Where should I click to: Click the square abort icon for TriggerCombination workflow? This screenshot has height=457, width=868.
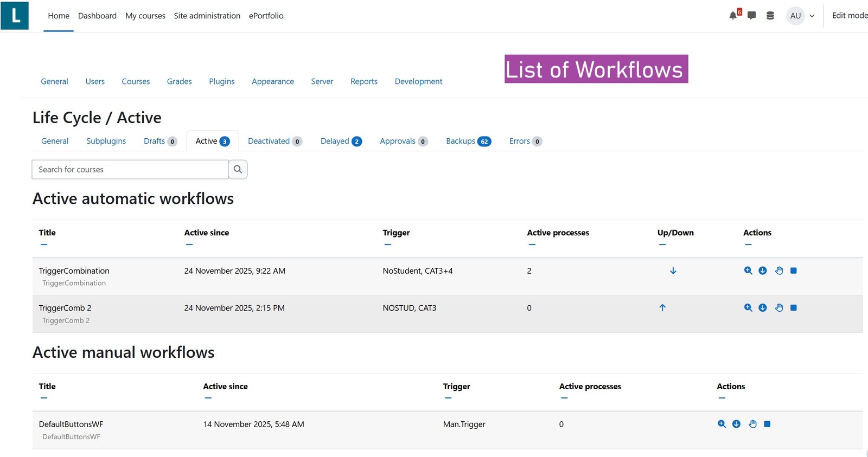click(794, 271)
